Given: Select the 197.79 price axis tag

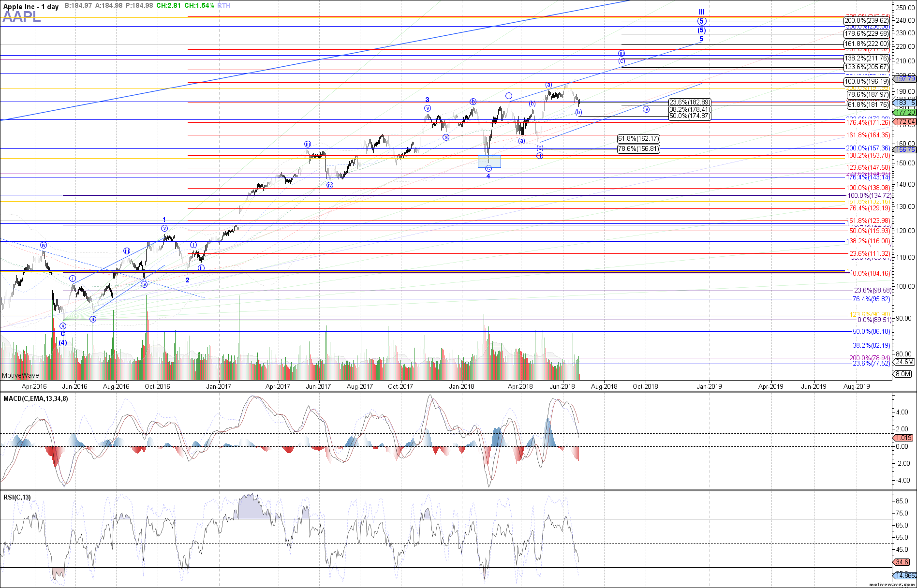Looking at the screenshot, I should point(905,79).
